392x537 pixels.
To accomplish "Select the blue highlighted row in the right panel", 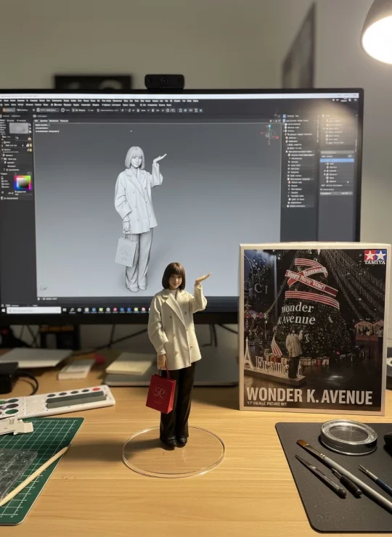I will 337,160.
